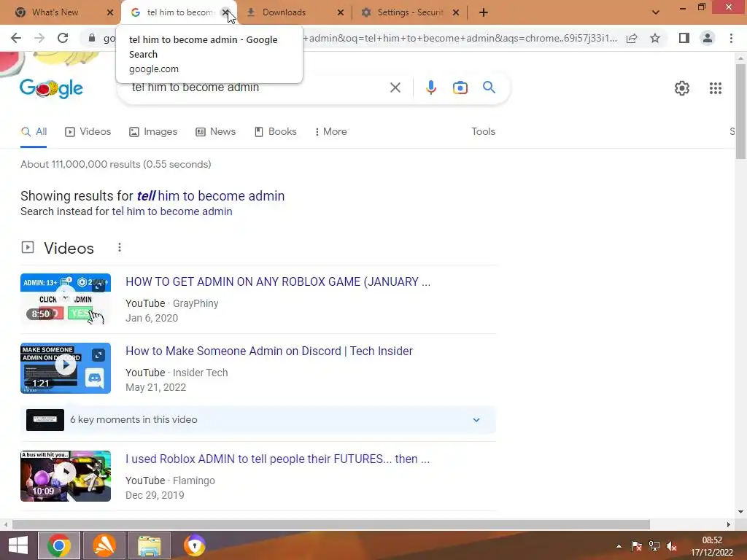Screen dimensions: 747x560
Task: Open taskbar clock showing 08:52
Action: tap(712, 546)
